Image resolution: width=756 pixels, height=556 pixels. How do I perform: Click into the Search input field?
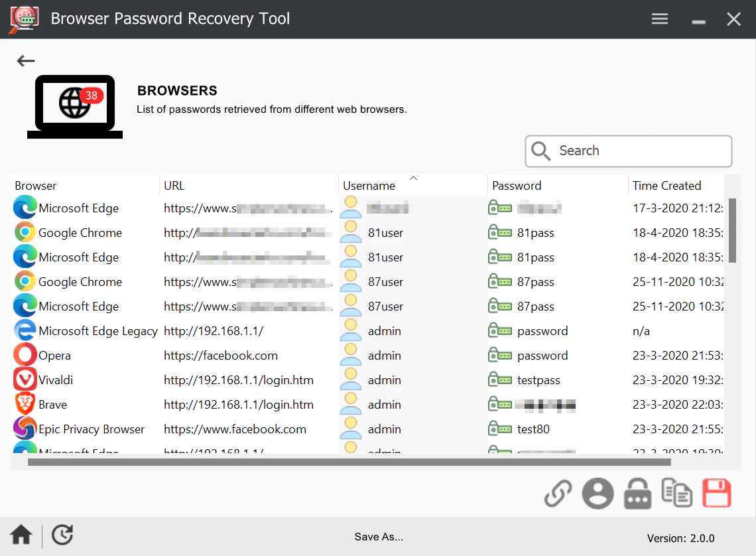tap(628, 151)
